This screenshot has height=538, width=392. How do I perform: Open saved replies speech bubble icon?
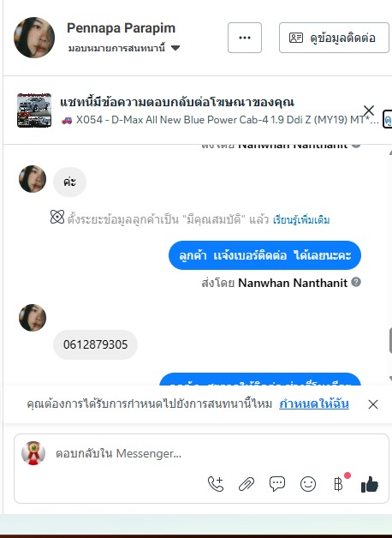(276, 484)
